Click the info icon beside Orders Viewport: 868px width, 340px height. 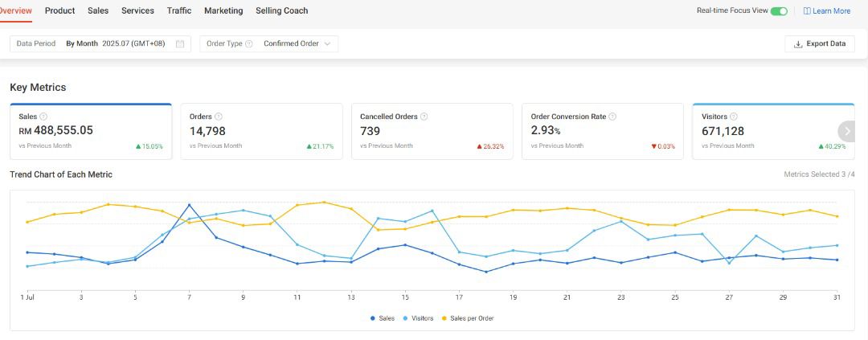[x=219, y=117]
